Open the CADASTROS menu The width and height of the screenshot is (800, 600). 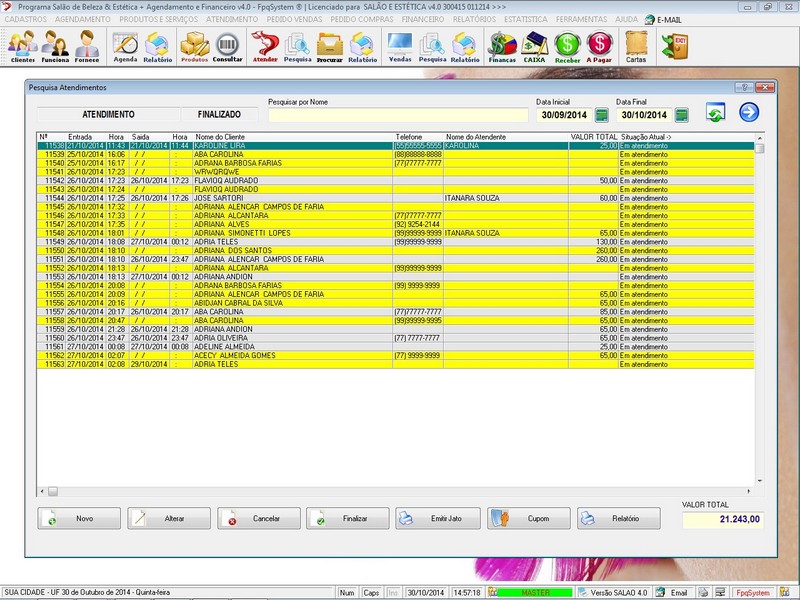point(26,19)
